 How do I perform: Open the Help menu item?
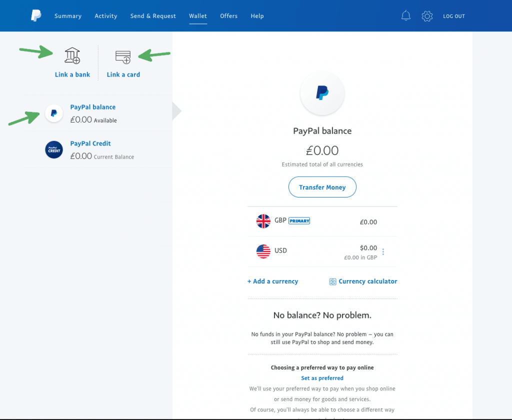257,16
